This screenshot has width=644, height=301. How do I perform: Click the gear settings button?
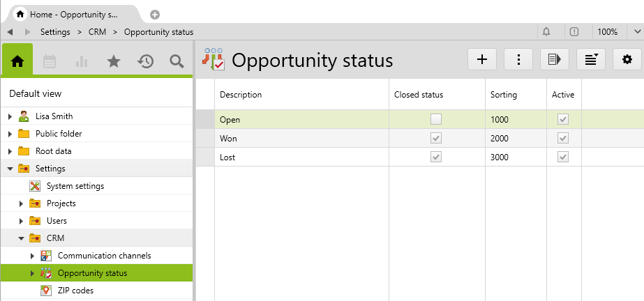click(627, 60)
